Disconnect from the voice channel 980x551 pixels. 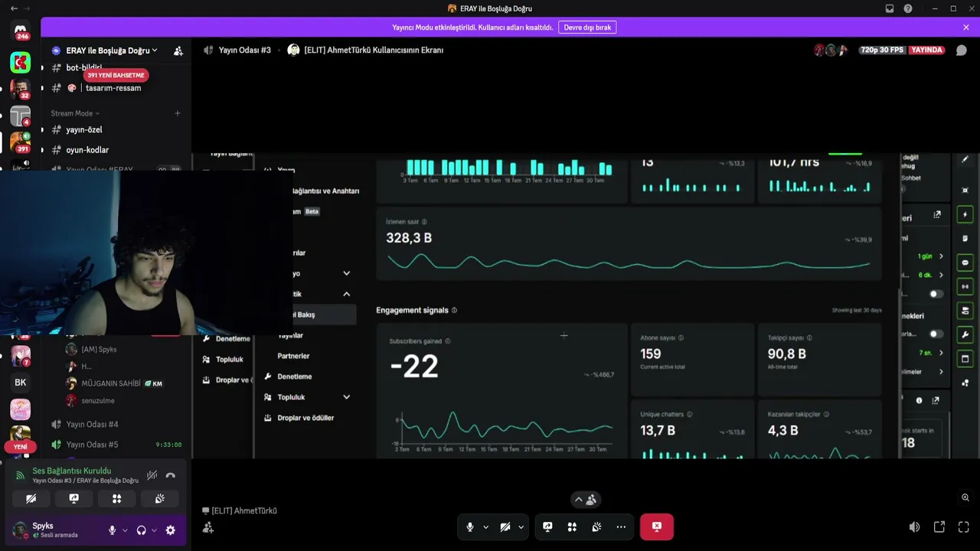(170, 475)
